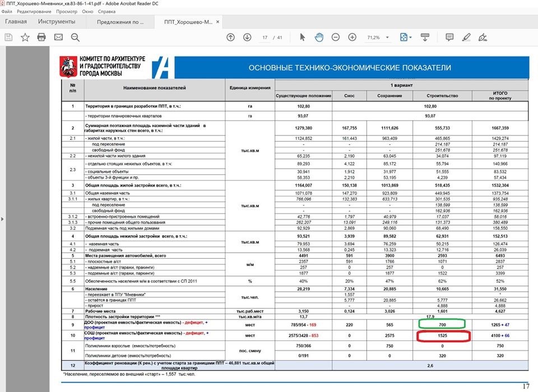The width and height of the screenshot is (538, 392).
Task: Click value 4100 + 66 cell
Action: tap(500, 335)
